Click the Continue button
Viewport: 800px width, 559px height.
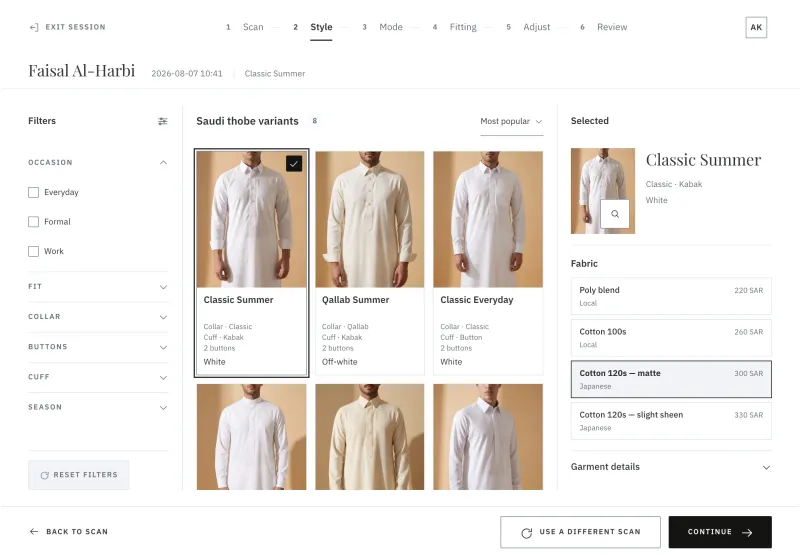coord(720,532)
